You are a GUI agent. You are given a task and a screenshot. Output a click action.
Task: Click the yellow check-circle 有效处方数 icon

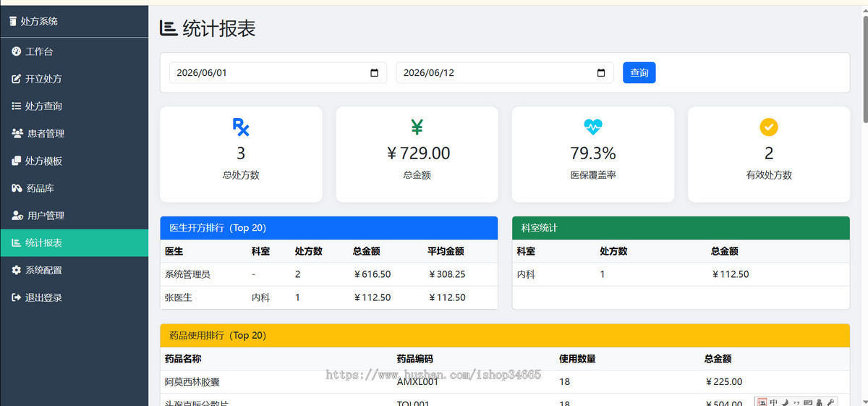coord(769,127)
